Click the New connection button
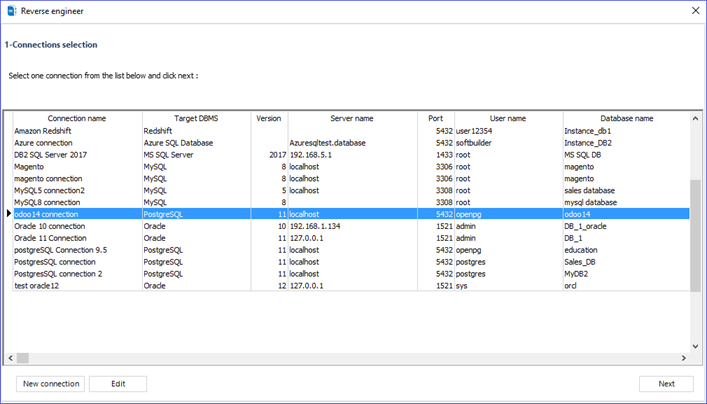The width and height of the screenshot is (707, 404). click(x=50, y=384)
